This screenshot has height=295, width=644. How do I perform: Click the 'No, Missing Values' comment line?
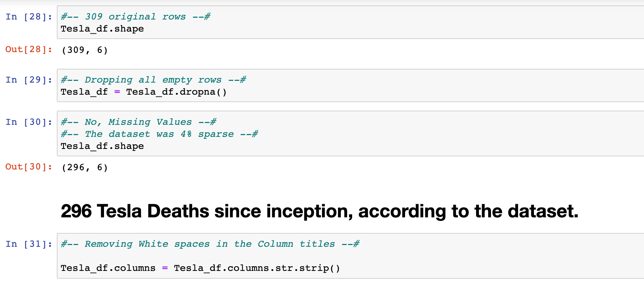[138, 122]
